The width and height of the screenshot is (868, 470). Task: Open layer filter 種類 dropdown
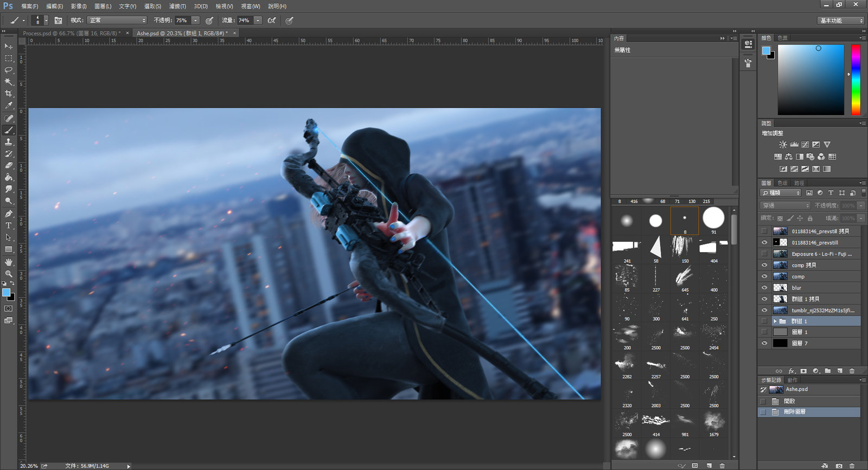pos(781,192)
